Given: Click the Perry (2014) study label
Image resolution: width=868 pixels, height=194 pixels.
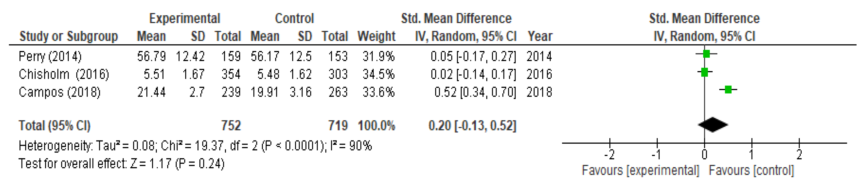Looking at the screenshot, I should point(50,56).
